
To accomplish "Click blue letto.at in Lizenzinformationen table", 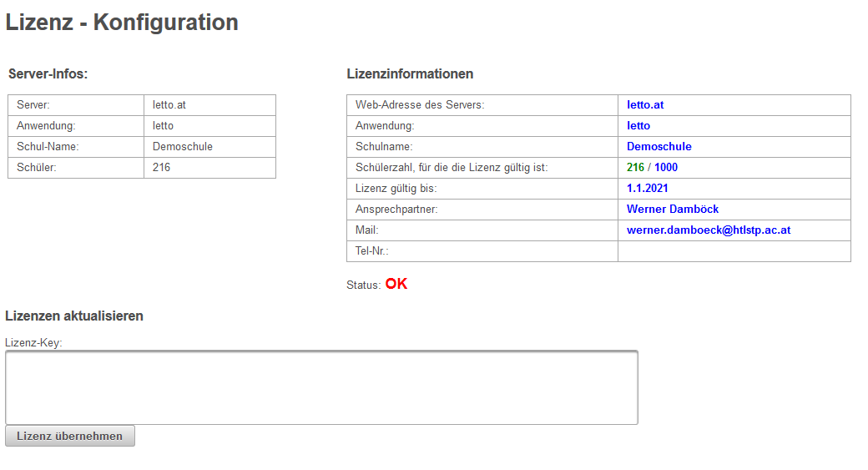I will click(x=644, y=104).
